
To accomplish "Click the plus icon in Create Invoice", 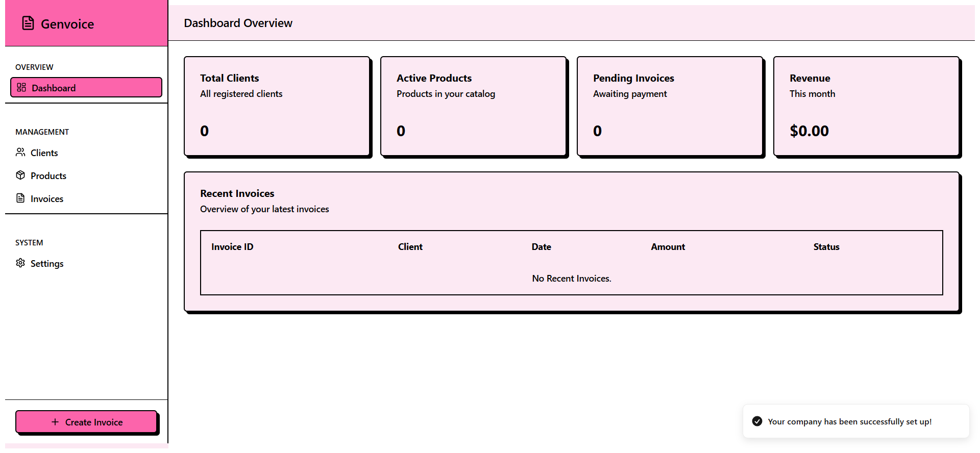I will click(55, 422).
